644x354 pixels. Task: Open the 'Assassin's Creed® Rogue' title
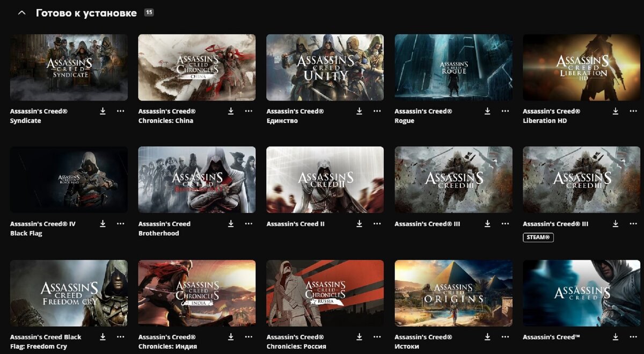(423, 116)
